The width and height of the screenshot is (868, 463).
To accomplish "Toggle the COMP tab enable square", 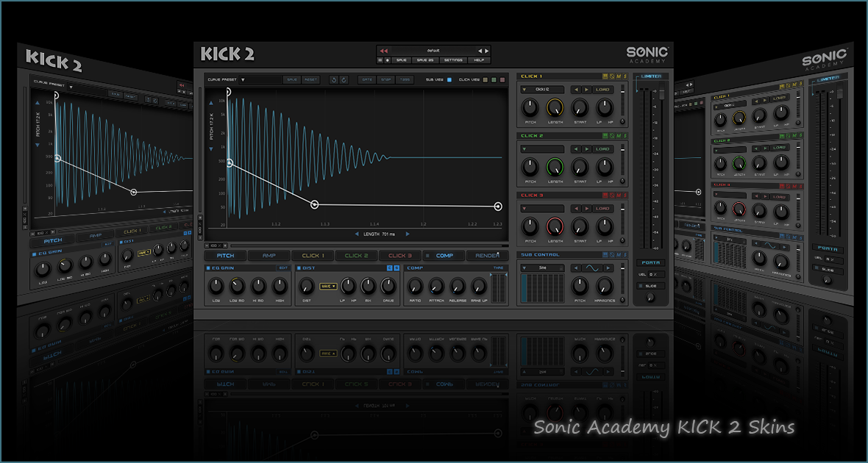I will (x=427, y=256).
